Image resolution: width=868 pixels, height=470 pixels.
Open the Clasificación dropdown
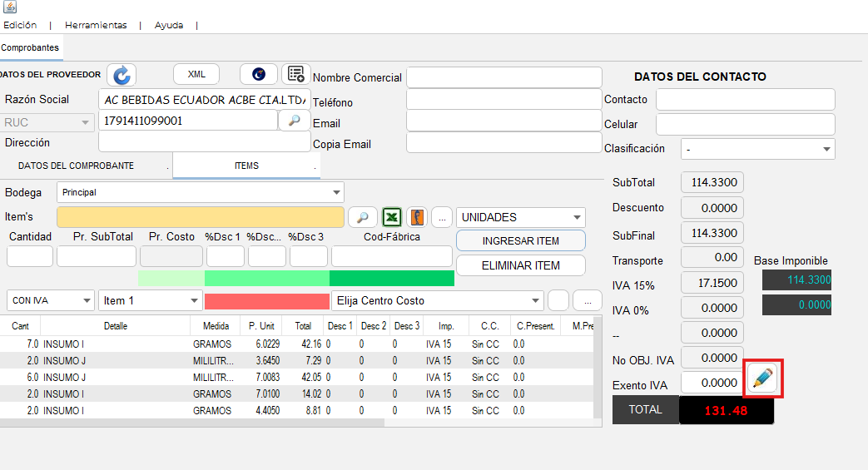[x=757, y=149]
